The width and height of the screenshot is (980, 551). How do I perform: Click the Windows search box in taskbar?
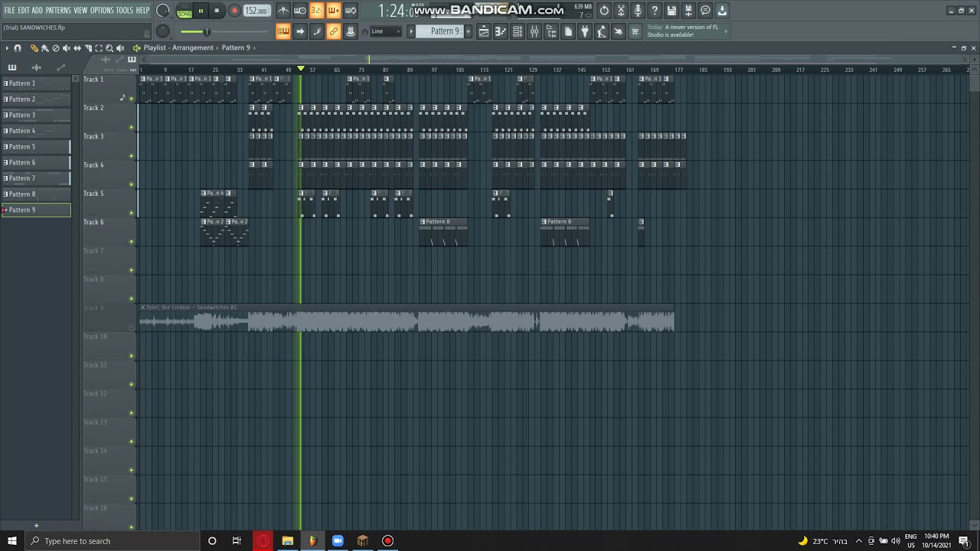pos(113,541)
